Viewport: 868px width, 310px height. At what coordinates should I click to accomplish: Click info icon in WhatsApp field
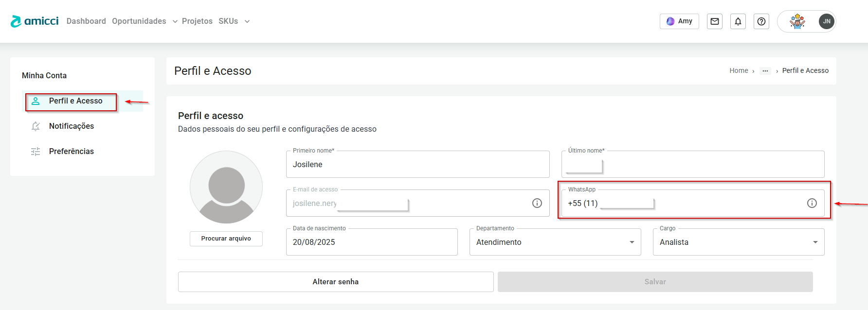812,203
